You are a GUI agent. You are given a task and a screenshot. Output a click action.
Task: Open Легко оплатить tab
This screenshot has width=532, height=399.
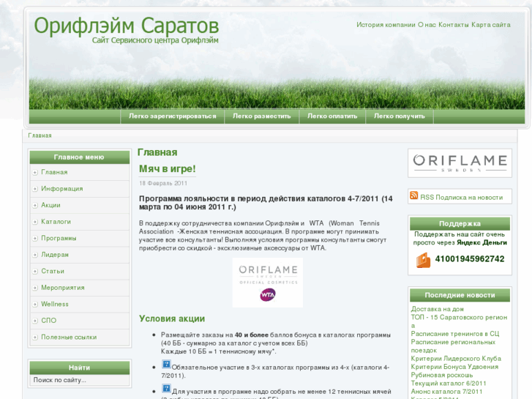332,116
